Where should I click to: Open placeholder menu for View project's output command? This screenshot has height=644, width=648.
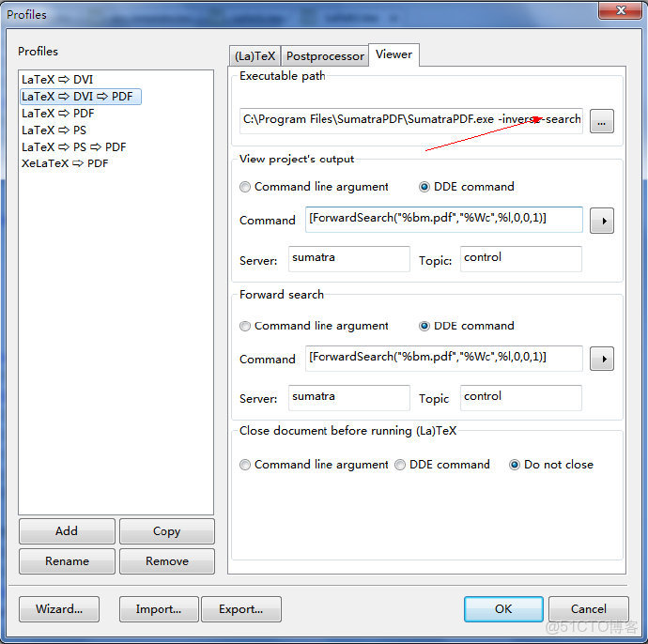pyautogui.click(x=601, y=221)
